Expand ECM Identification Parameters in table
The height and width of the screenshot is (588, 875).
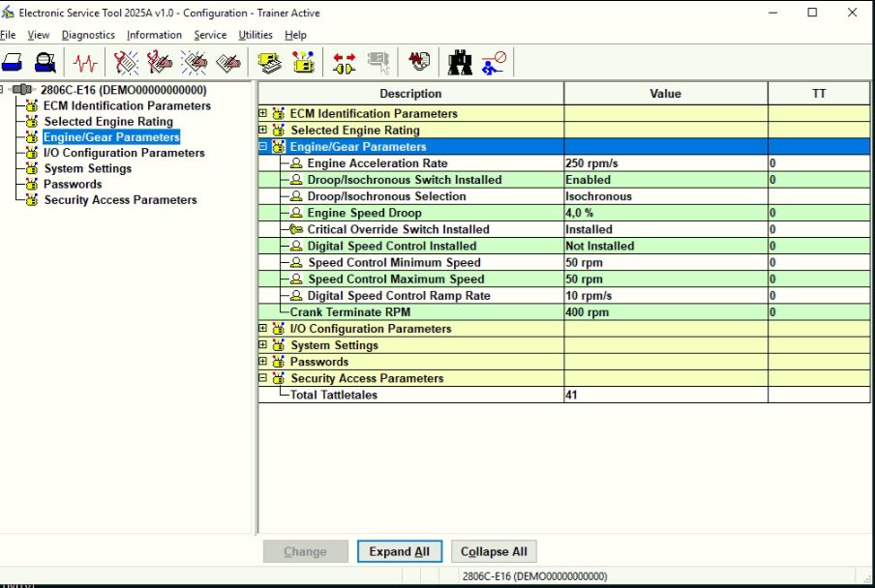click(263, 113)
